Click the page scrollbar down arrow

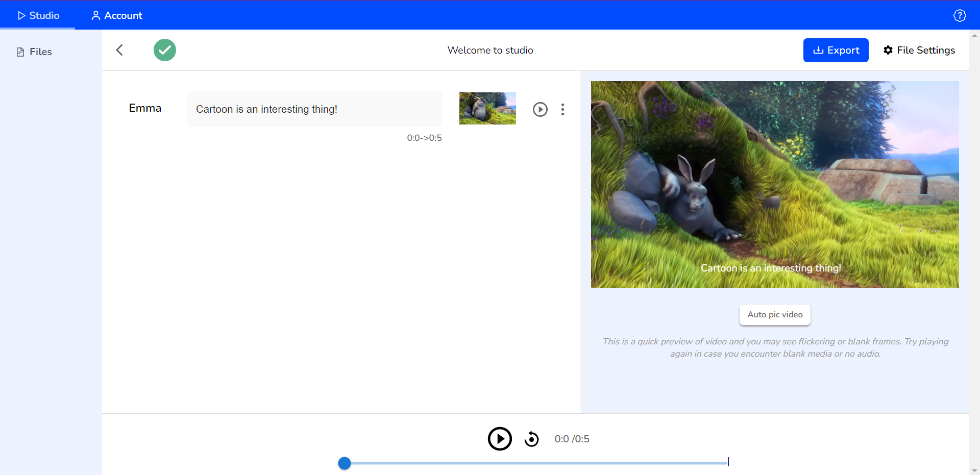pyautogui.click(x=974, y=470)
